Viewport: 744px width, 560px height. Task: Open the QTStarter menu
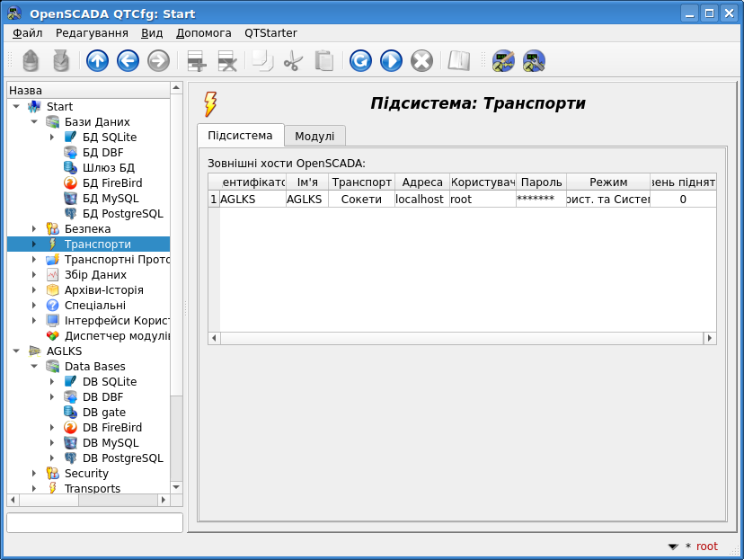(271, 32)
